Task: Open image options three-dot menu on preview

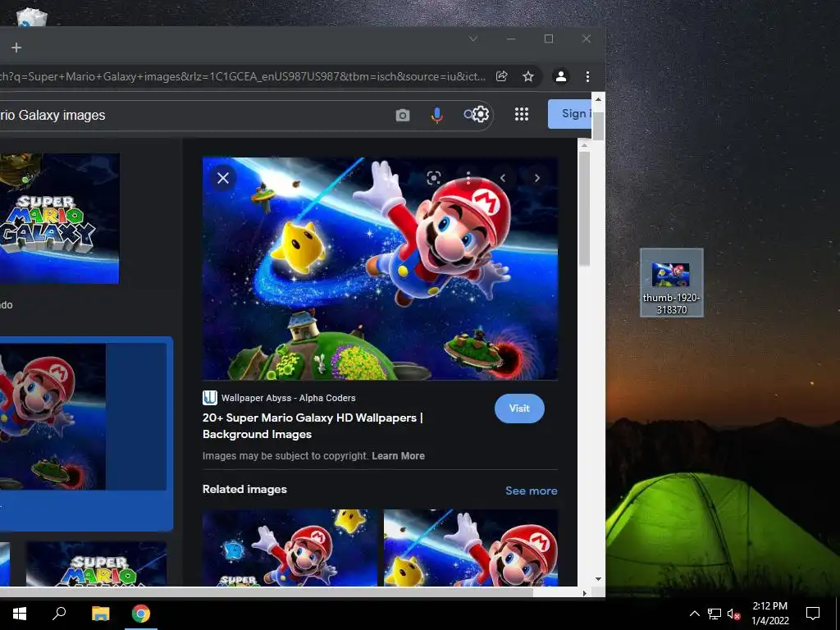Action: (x=468, y=178)
